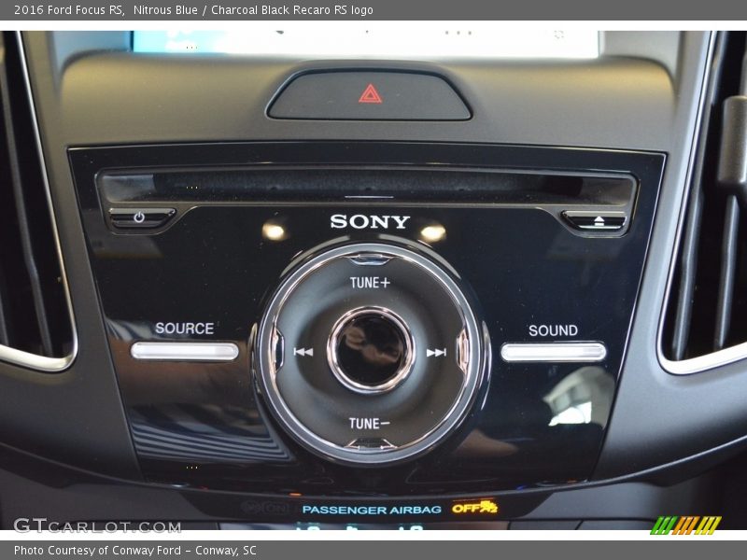
Task: Push the silver SOUND button
Action: pos(553,353)
